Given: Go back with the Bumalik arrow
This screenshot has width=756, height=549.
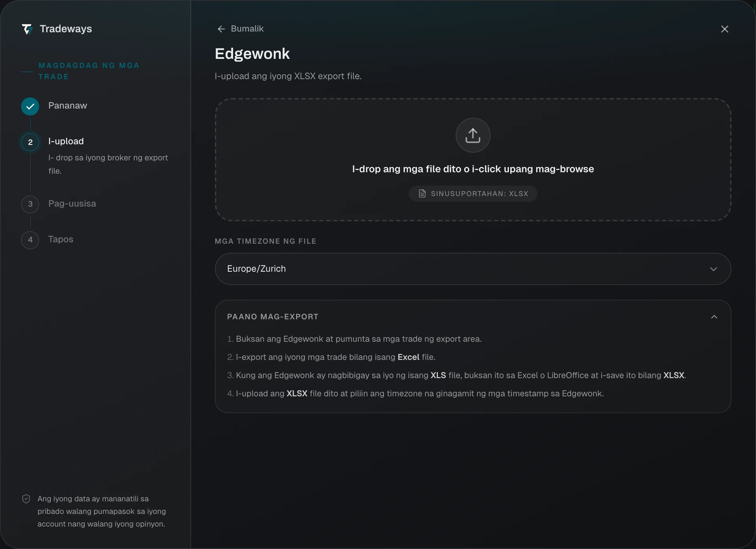Looking at the screenshot, I should pos(221,29).
